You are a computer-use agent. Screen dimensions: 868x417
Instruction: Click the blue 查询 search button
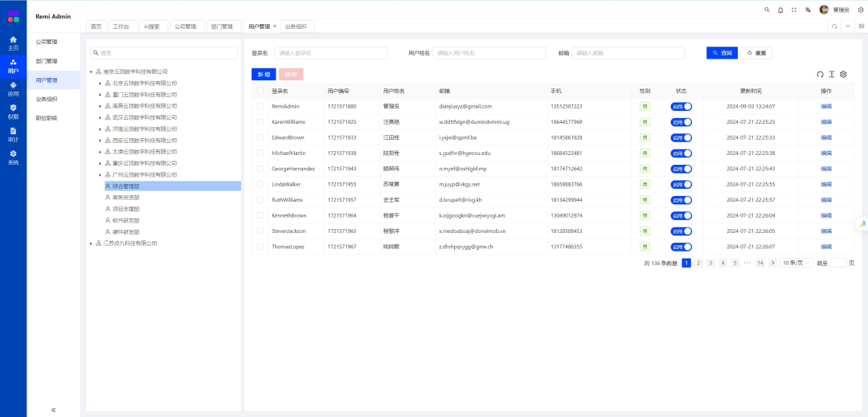(722, 53)
